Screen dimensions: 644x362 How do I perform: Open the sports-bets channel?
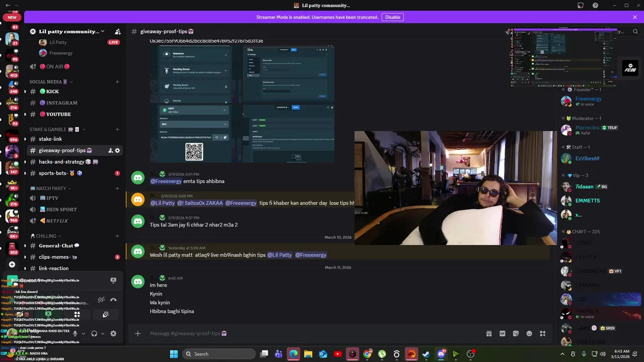[75, 173]
